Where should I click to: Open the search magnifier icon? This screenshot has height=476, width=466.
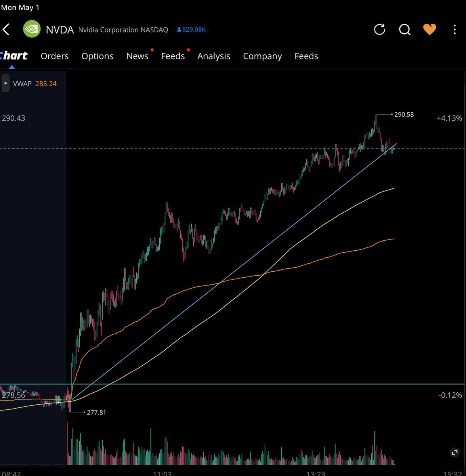pos(405,30)
